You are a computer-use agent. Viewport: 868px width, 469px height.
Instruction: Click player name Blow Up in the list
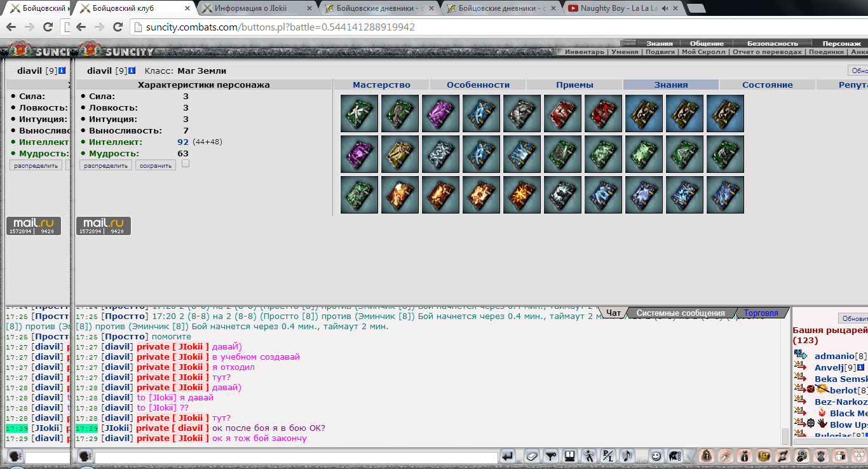pos(849,425)
